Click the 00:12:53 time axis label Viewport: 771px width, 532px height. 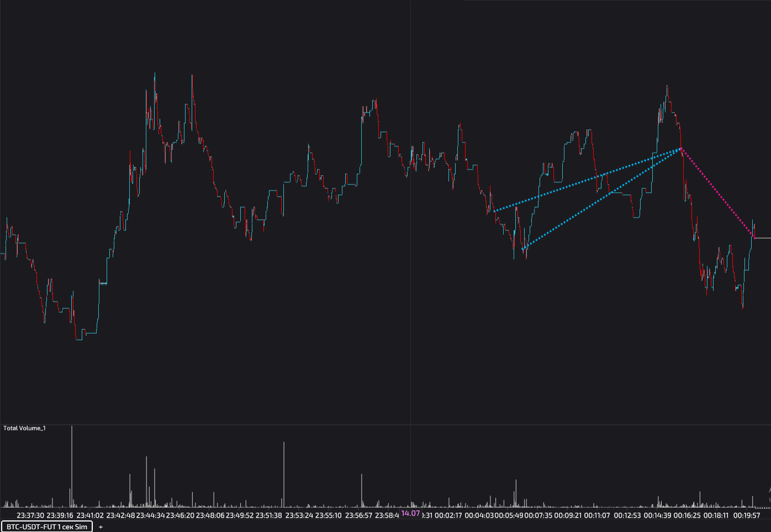(x=627, y=515)
